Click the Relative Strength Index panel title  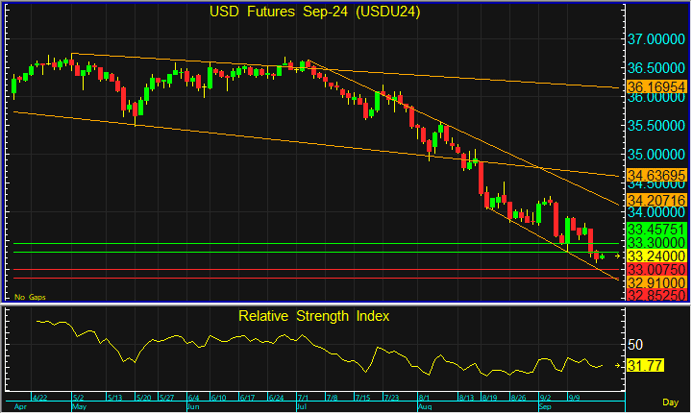pyautogui.click(x=313, y=316)
